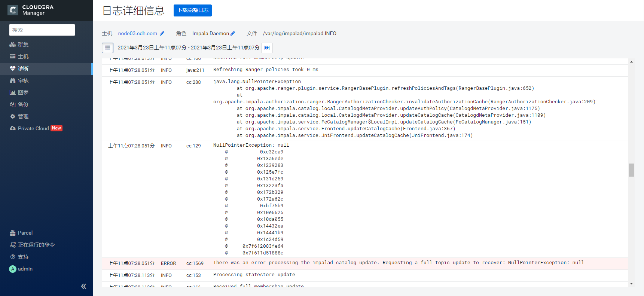Click the log vertical scrollbar thumb

(631, 170)
